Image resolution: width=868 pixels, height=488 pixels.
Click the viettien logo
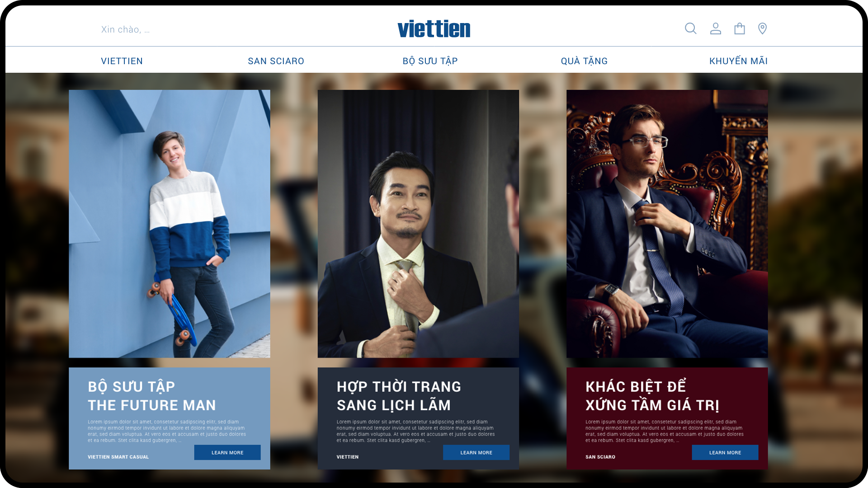[434, 29]
